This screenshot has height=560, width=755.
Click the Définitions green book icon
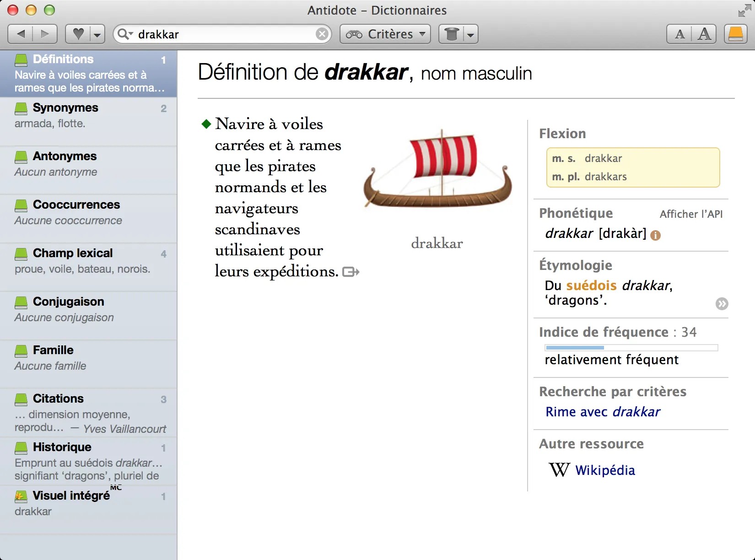21,59
